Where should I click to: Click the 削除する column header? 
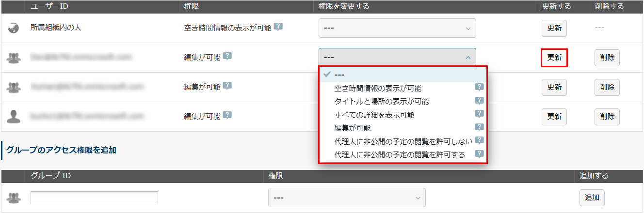tap(609, 6)
